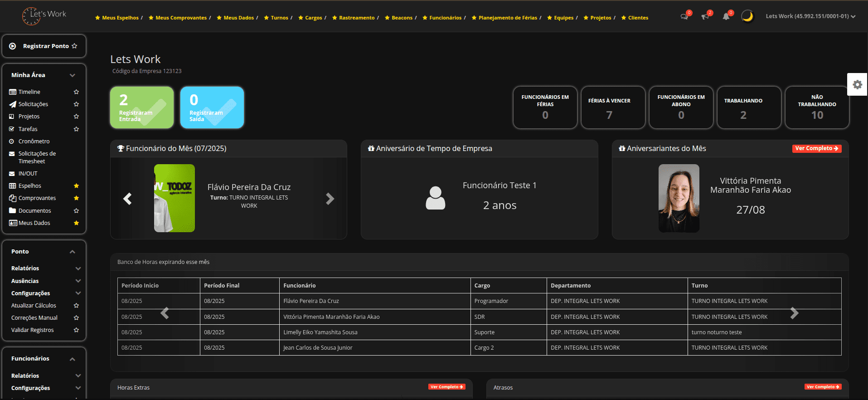Toggle favorite star for Solicitações
This screenshot has height=400, width=868.
tap(76, 104)
